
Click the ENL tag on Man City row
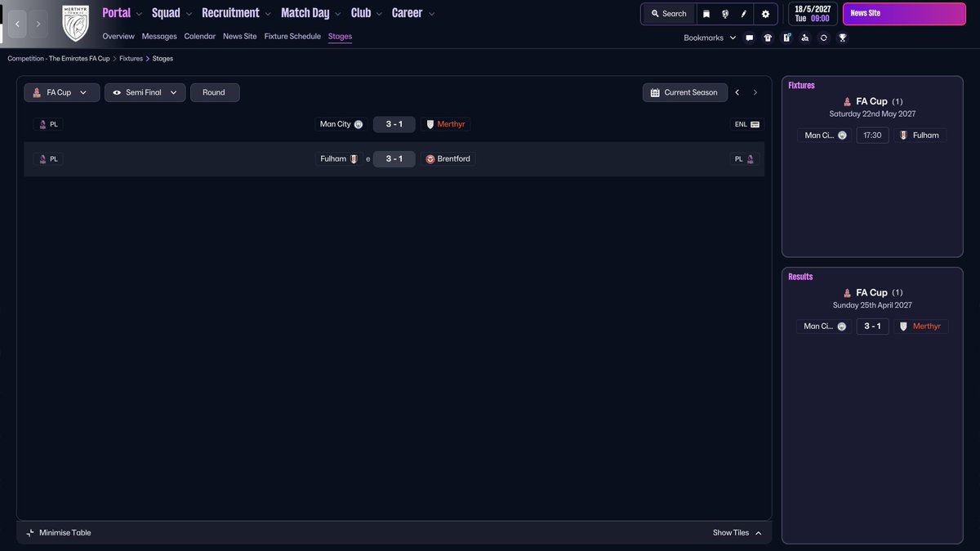[747, 125]
